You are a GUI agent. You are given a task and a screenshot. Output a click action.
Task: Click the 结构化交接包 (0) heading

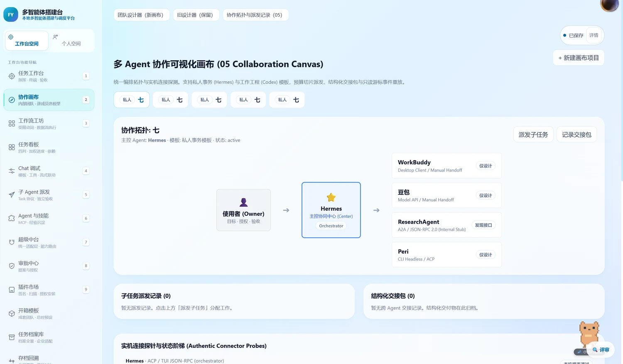(x=393, y=296)
